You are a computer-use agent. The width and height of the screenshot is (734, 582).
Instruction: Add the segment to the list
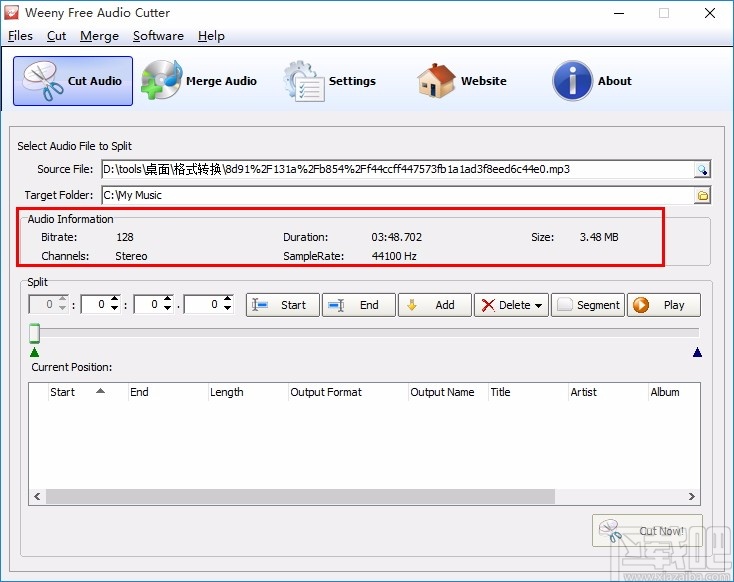[435, 305]
